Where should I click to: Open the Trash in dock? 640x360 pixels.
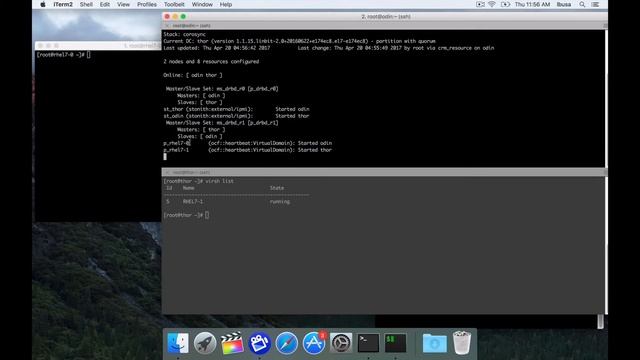462,343
